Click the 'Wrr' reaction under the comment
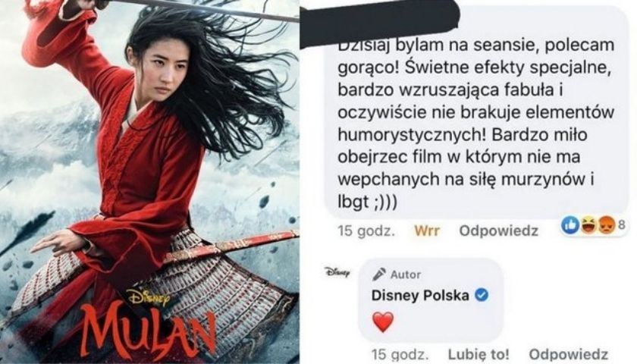637x364 pixels. (x=427, y=231)
